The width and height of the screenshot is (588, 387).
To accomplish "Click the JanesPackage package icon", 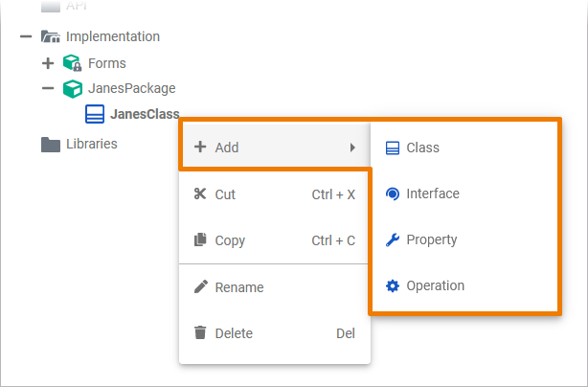I will [x=73, y=88].
